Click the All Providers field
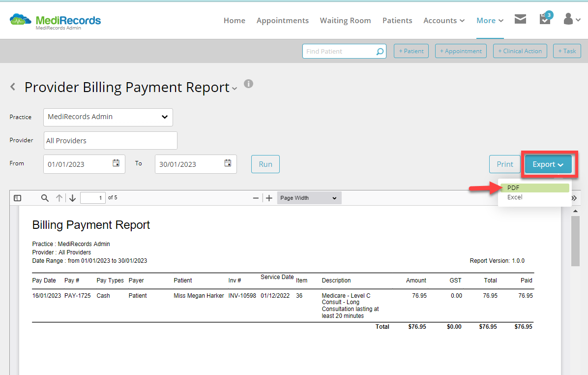Viewport: 588px width, 375px height. (x=111, y=140)
